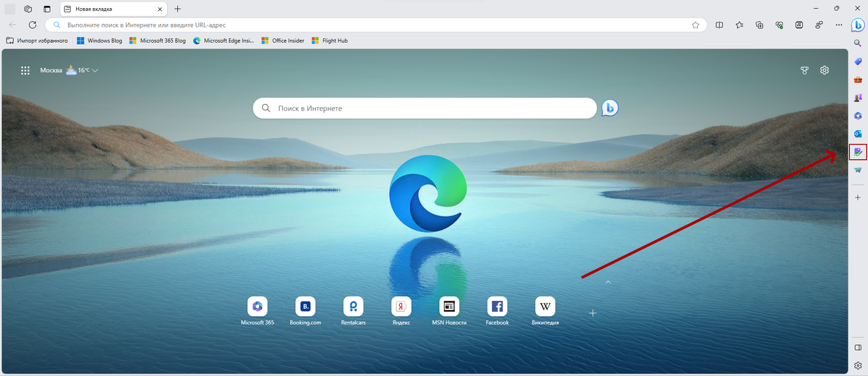Hide the sidebar using bottom panel icon
This screenshot has width=868, height=376.
[858, 348]
